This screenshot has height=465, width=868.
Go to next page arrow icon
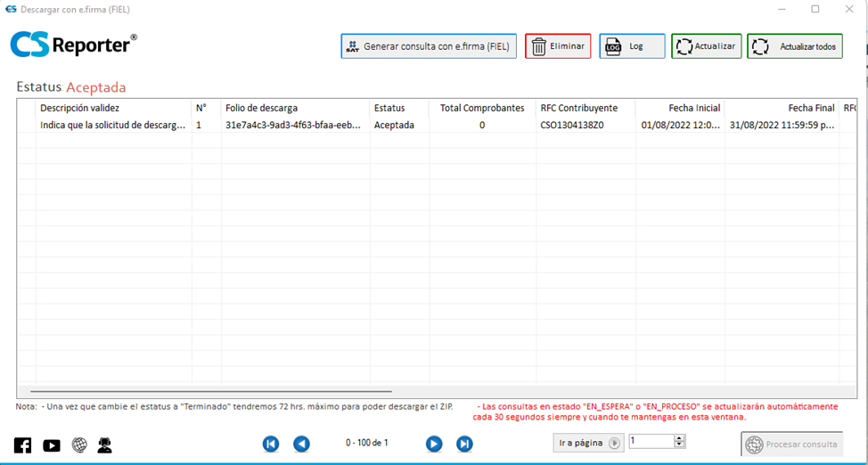click(x=434, y=444)
